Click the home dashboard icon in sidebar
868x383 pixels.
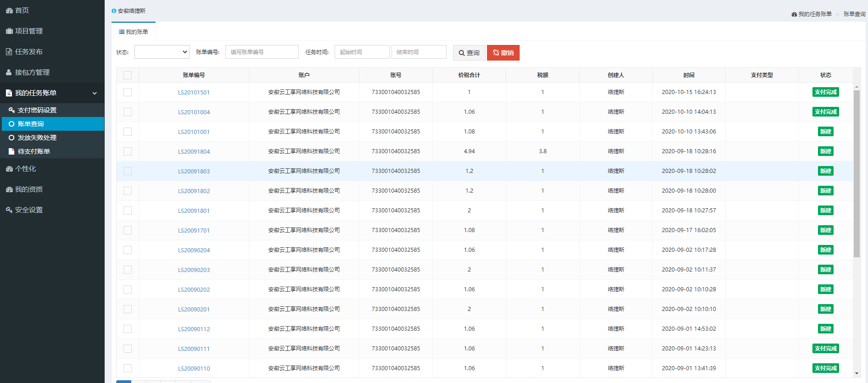point(9,11)
